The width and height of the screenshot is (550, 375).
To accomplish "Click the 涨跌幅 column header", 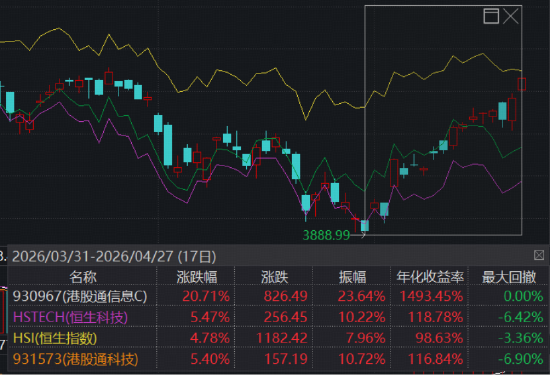I will coord(197,277).
